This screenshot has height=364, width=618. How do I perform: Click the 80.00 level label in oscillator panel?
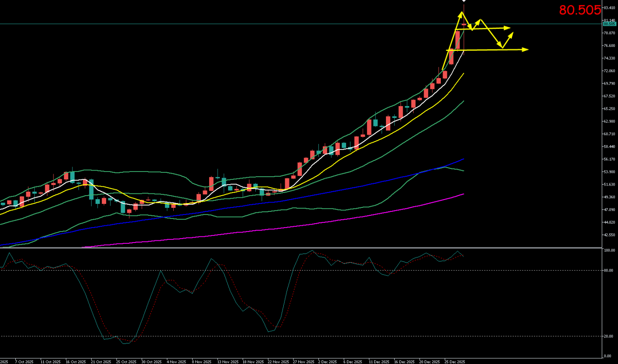click(x=608, y=271)
